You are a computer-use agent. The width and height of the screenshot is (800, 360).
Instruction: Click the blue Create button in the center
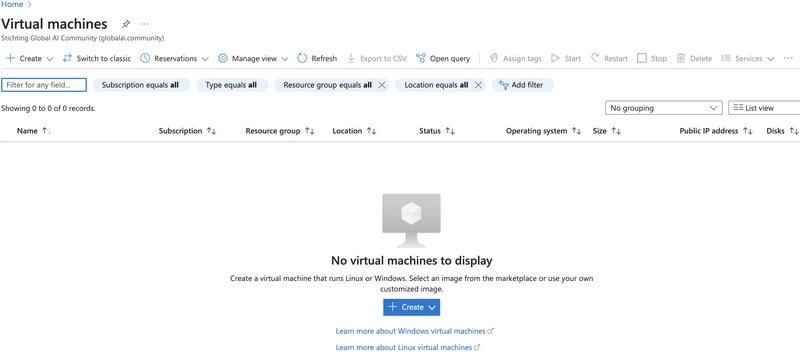412,307
